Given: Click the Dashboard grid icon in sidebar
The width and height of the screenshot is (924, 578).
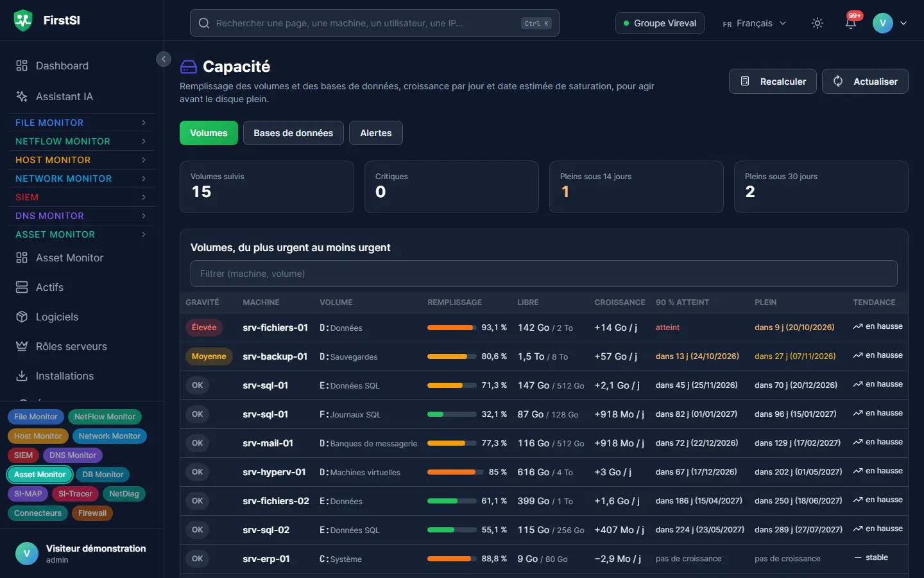Looking at the screenshot, I should (x=22, y=66).
